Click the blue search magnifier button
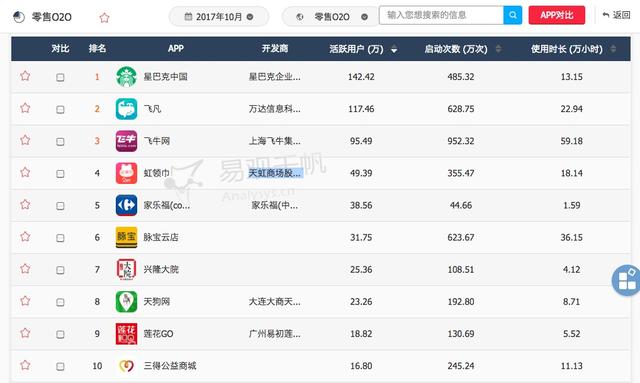This screenshot has height=383, width=640. pyautogui.click(x=513, y=16)
